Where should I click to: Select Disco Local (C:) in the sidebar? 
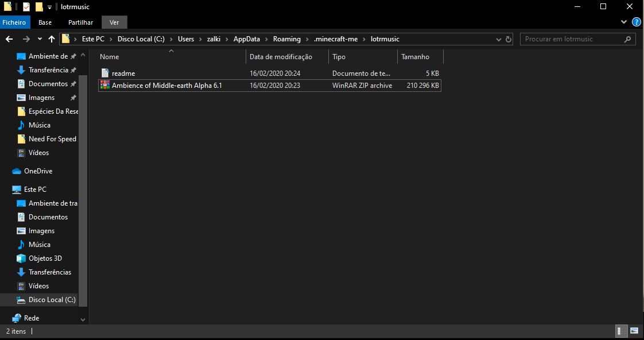(x=52, y=300)
